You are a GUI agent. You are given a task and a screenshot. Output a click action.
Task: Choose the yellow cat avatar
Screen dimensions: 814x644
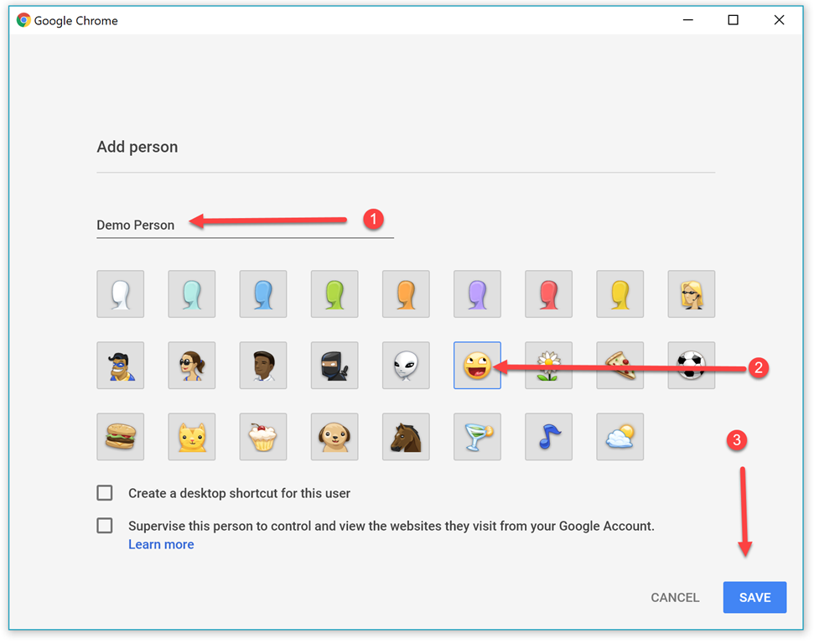[192, 437]
